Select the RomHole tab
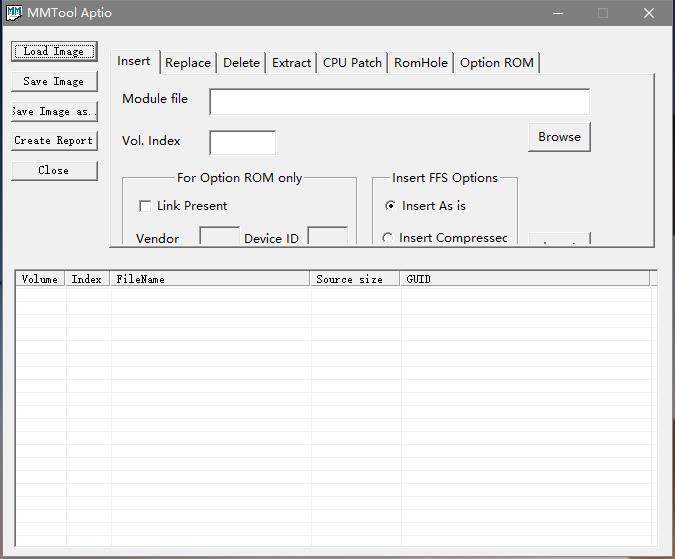Viewport: 675px width, 559px height. tap(421, 63)
